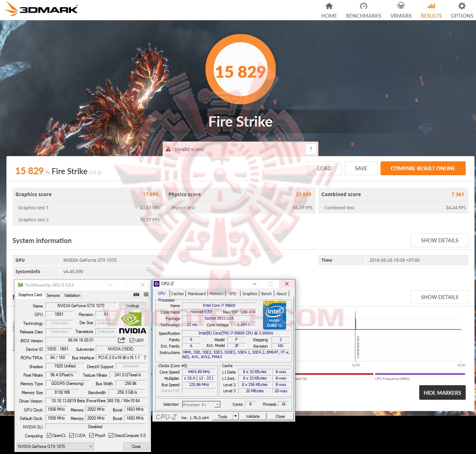Image resolution: width=476 pixels, height=454 pixels.
Task: Open the About tab in CPU-Z
Action: (x=281, y=294)
